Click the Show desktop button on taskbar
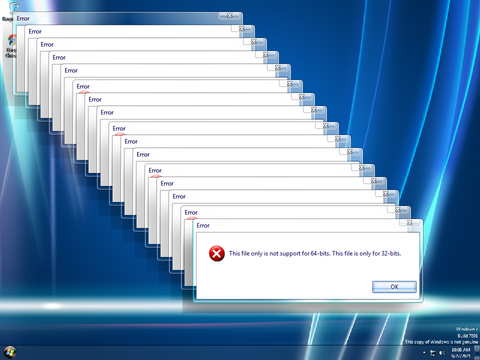This screenshot has width=480, height=360. click(477, 353)
